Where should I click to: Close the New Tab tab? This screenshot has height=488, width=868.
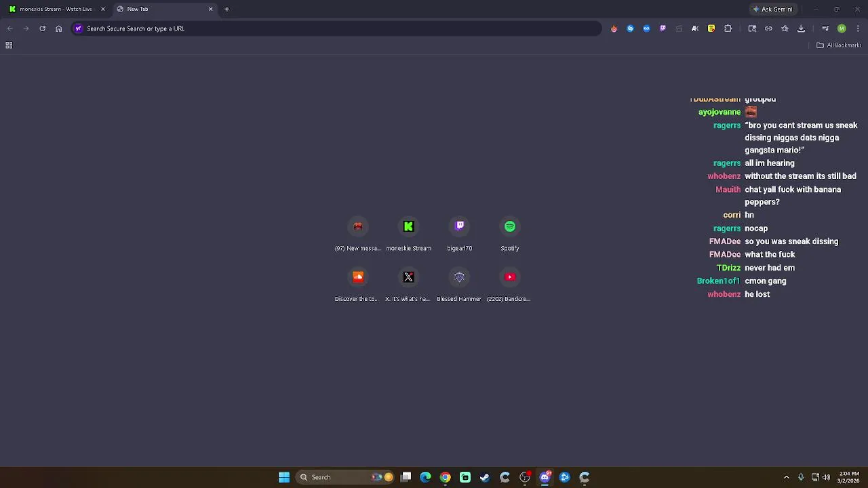pyautogui.click(x=210, y=9)
